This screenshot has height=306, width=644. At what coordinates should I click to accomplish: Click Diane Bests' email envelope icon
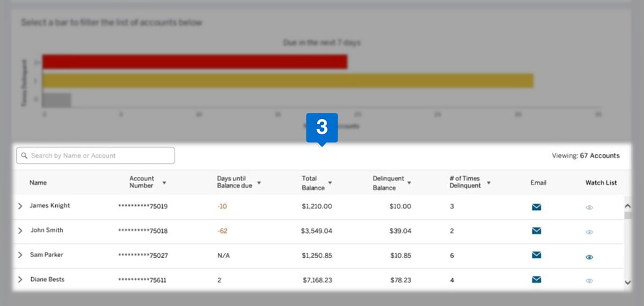[x=536, y=279]
